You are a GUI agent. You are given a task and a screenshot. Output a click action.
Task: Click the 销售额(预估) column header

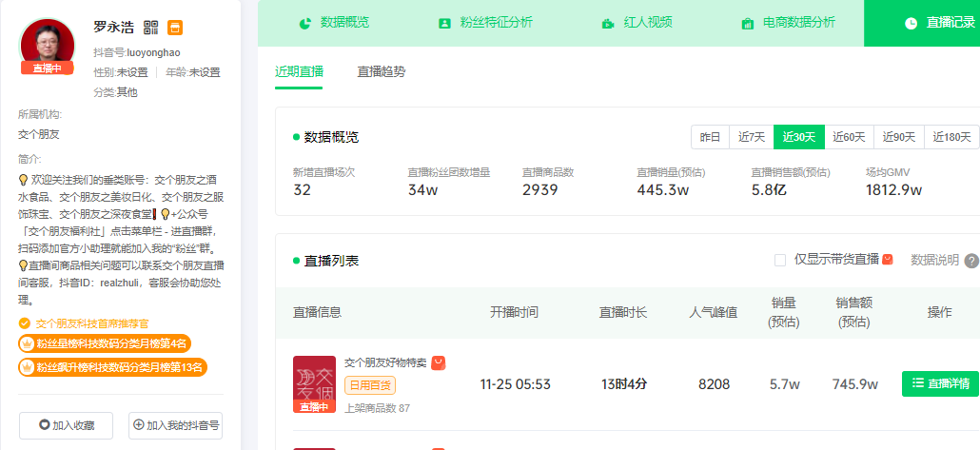[854, 312]
